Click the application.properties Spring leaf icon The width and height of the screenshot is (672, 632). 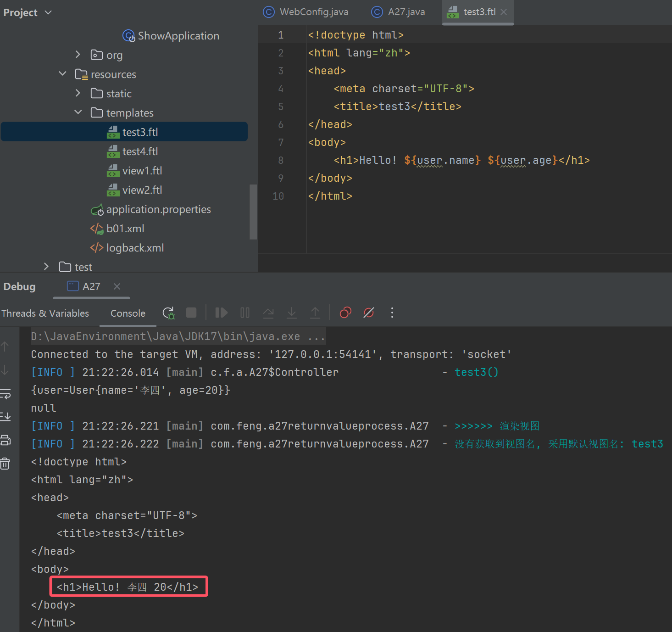pyautogui.click(x=97, y=210)
